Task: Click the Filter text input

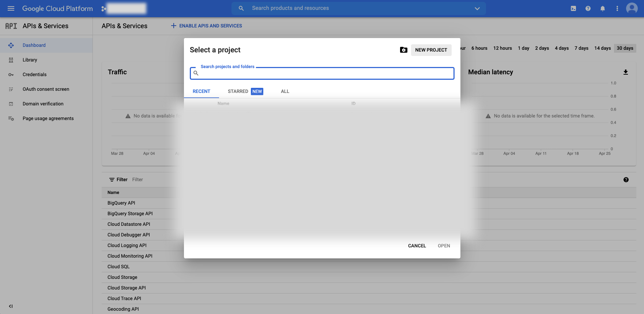Action: (138, 180)
